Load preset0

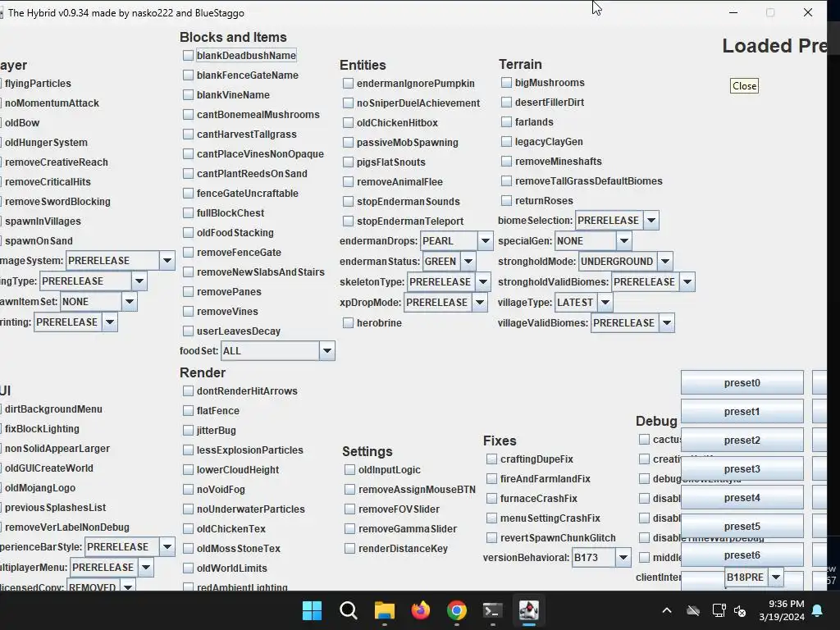742,382
